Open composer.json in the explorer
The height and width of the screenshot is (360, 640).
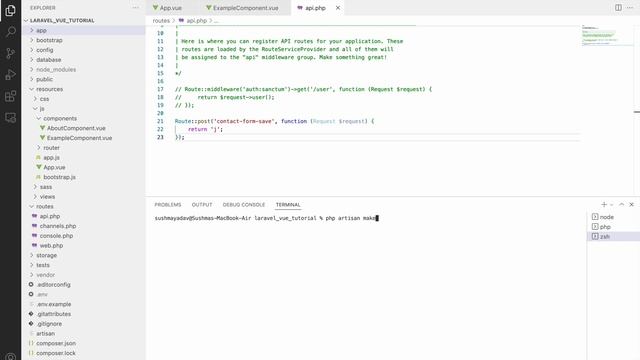[x=83, y=343]
